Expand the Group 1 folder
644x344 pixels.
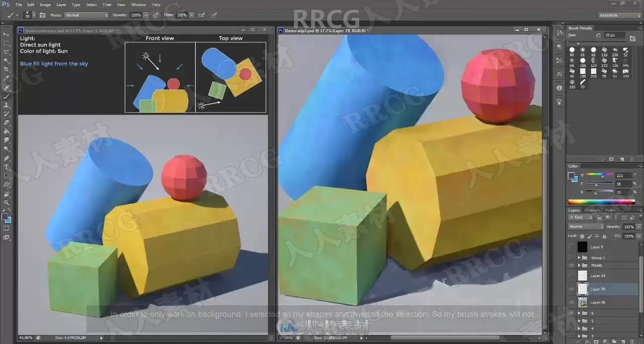pos(579,257)
